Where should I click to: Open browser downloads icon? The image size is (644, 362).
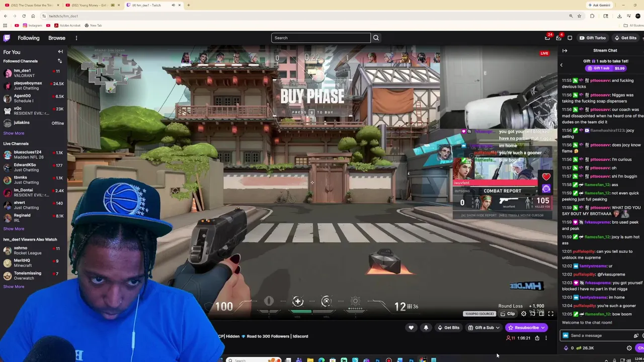click(x=619, y=16)
